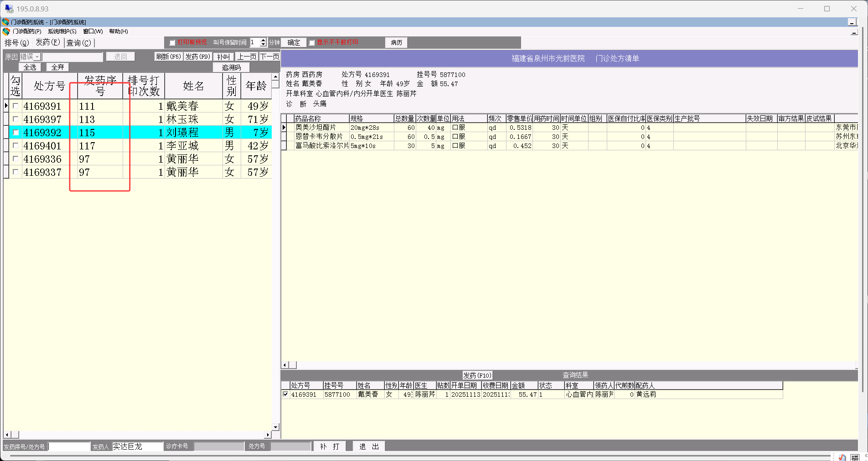Viewport: 868px width, 461px height.
Task: Click the 规格 column header
Action: 372,118
